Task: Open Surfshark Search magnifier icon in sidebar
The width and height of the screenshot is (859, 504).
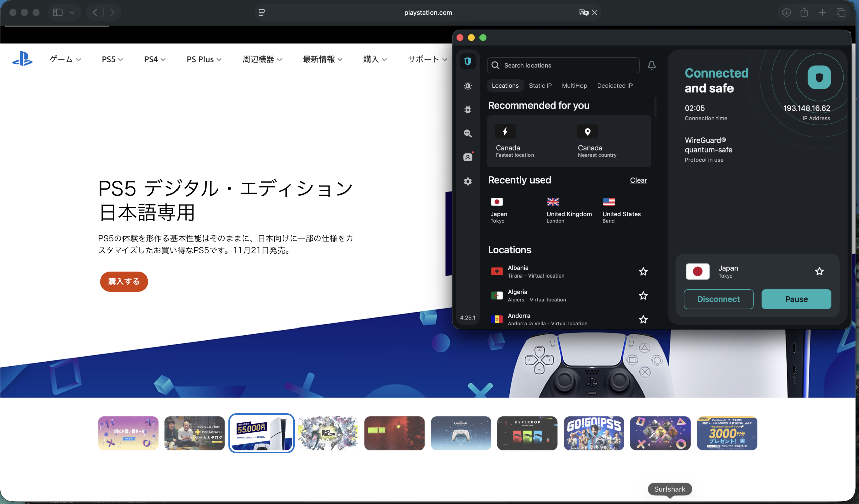Action: [x=468, y=133]
